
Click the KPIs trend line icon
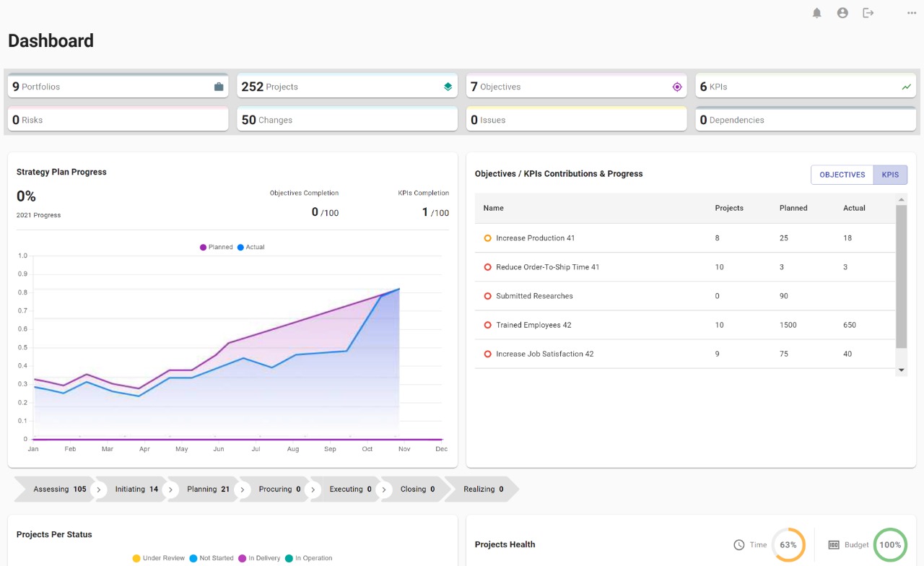(907, 87)
